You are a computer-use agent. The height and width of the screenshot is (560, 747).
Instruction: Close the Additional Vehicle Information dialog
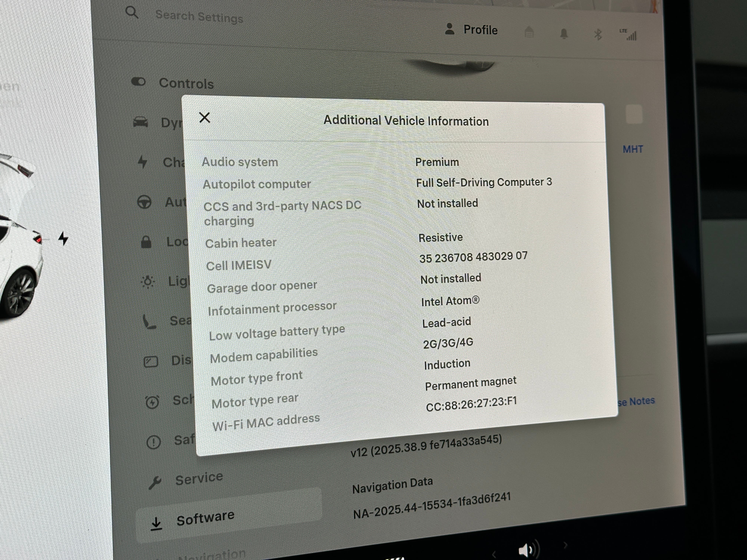(205, 118)
